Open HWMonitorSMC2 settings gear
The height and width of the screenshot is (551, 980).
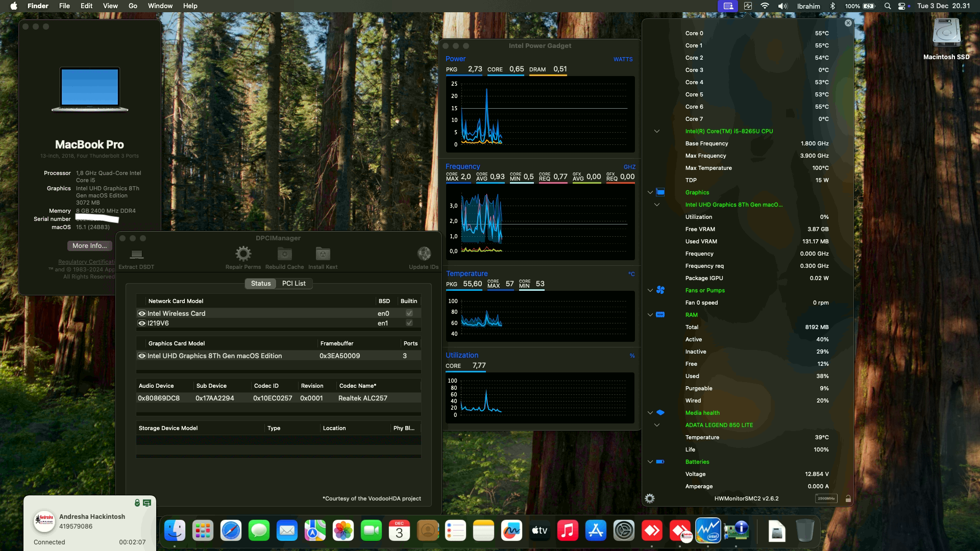650,498
